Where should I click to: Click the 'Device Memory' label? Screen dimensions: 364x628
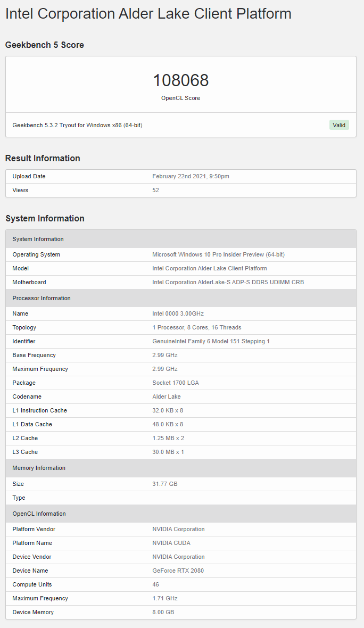tap(33, 612)
